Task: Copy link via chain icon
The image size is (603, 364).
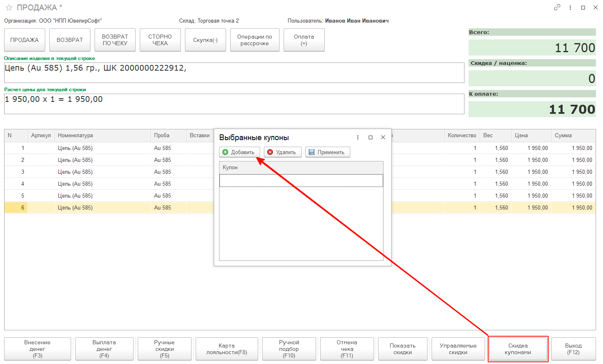Action: coord(557,7)
